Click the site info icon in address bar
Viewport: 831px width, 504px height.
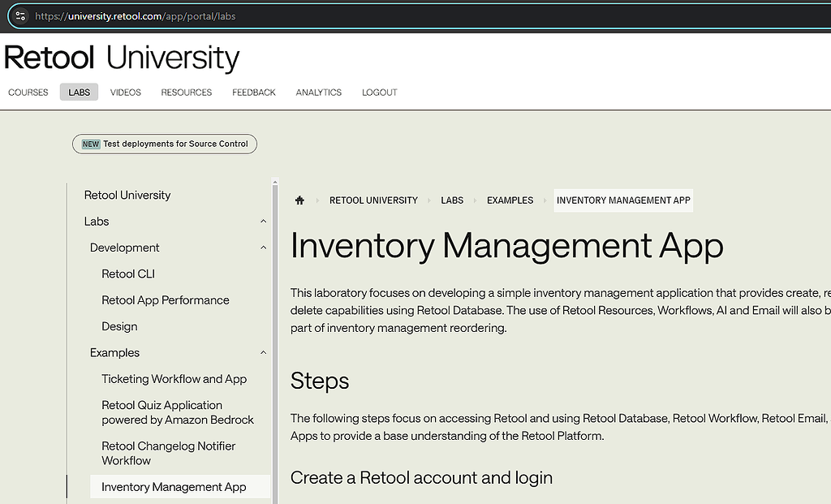20,16
